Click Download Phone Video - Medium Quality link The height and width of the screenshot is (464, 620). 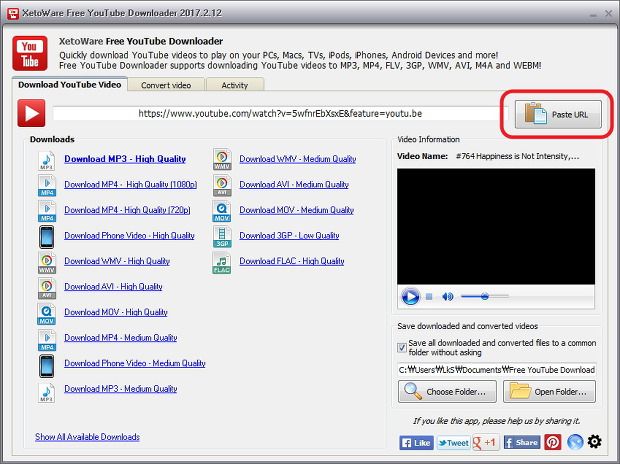click(135, 363)
